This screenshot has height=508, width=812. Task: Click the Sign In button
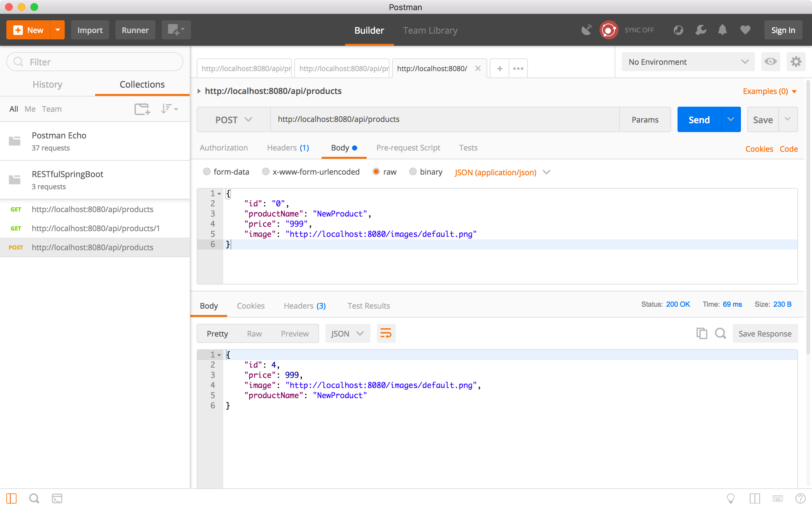783,30
